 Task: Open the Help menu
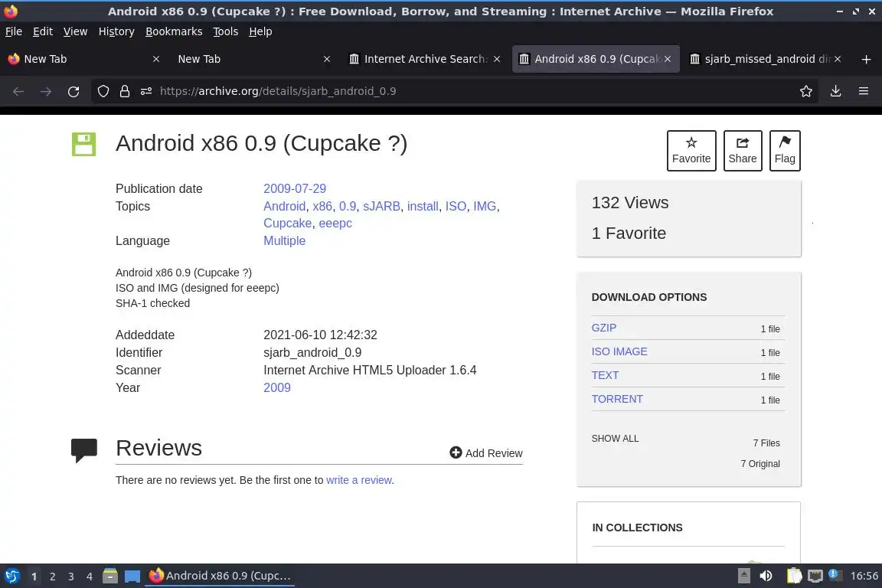(260, 31)
